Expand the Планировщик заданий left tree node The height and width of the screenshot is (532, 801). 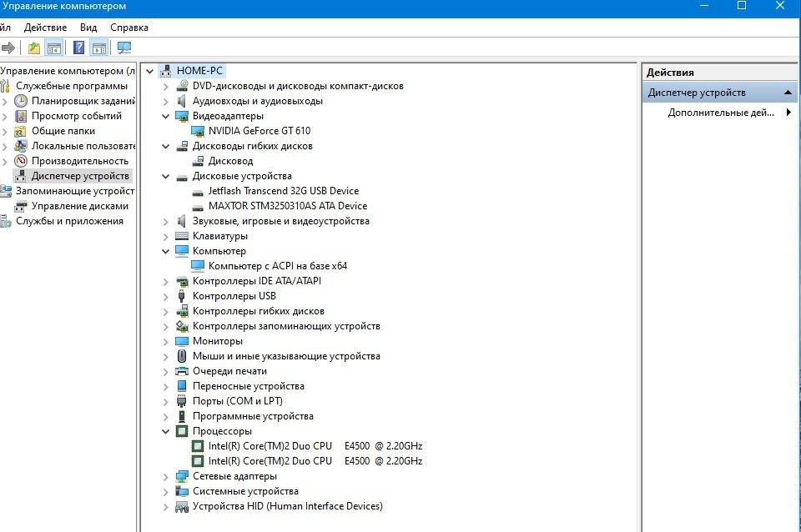5,102
